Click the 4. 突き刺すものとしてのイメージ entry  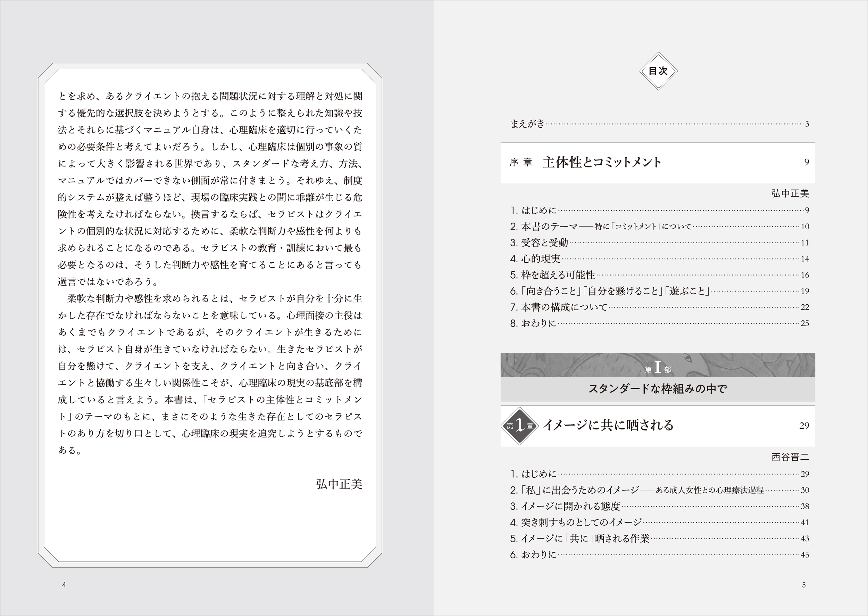(x=660, y=522)
